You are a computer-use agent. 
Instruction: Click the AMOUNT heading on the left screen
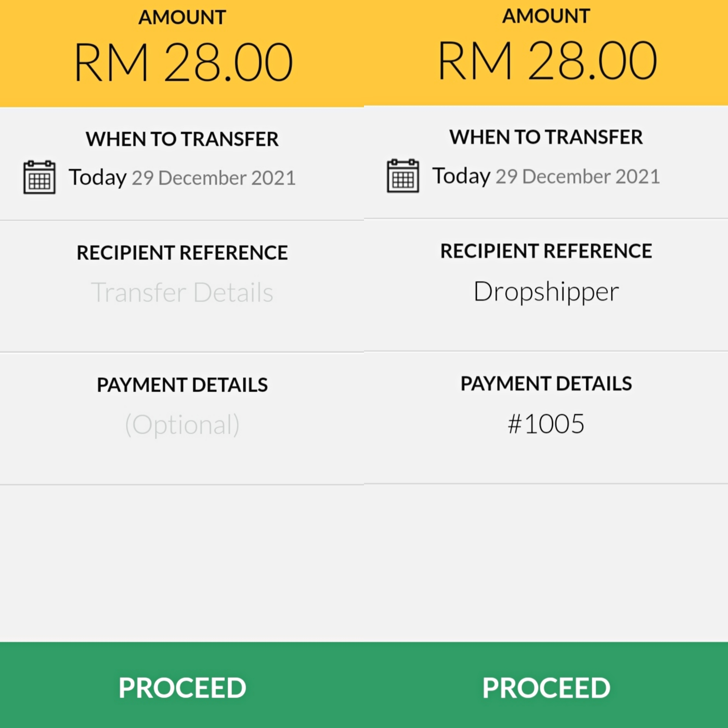[182, 17]
